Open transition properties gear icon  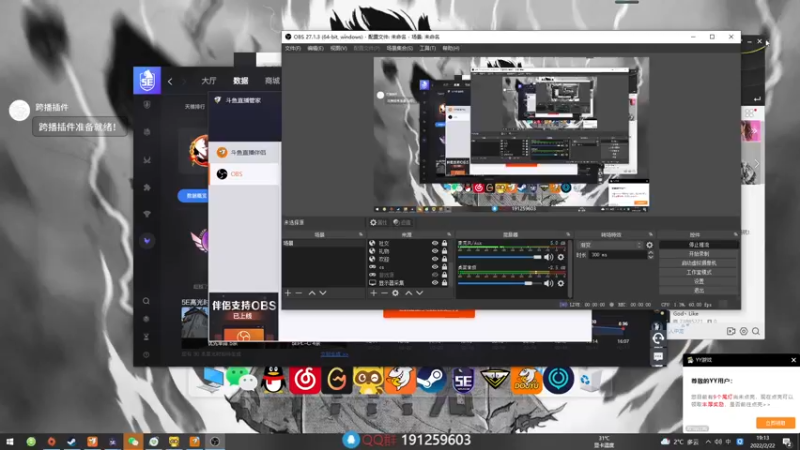[649, 245]
